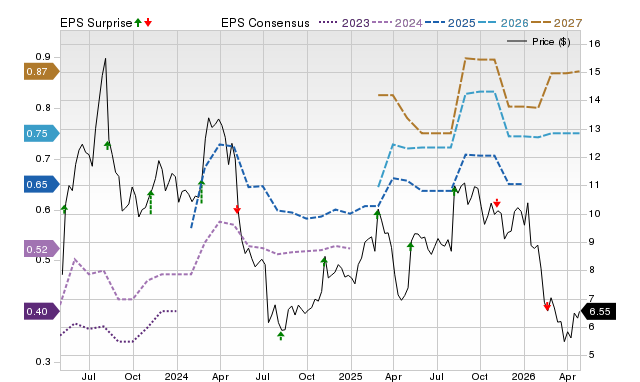This screenshot has width=640, height=382.
Task: Select the green surprise arrow near May 2025
Action: 410,246
